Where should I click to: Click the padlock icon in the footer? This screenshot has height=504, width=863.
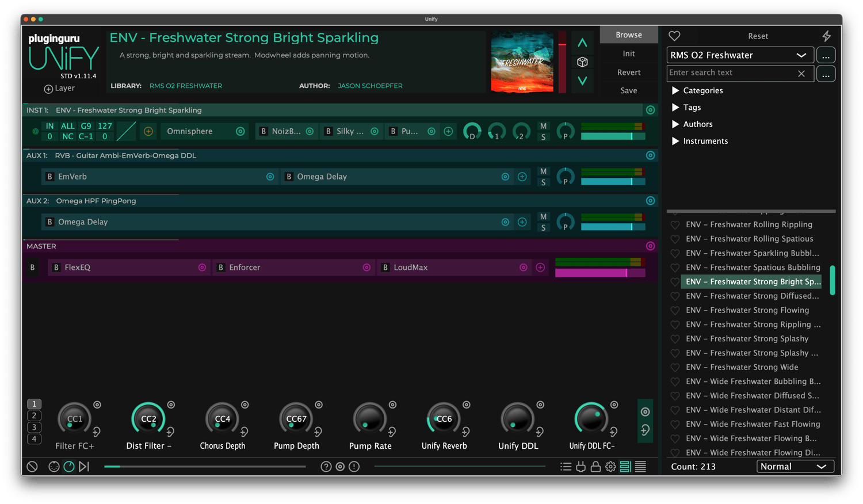(x=595, y=467)
